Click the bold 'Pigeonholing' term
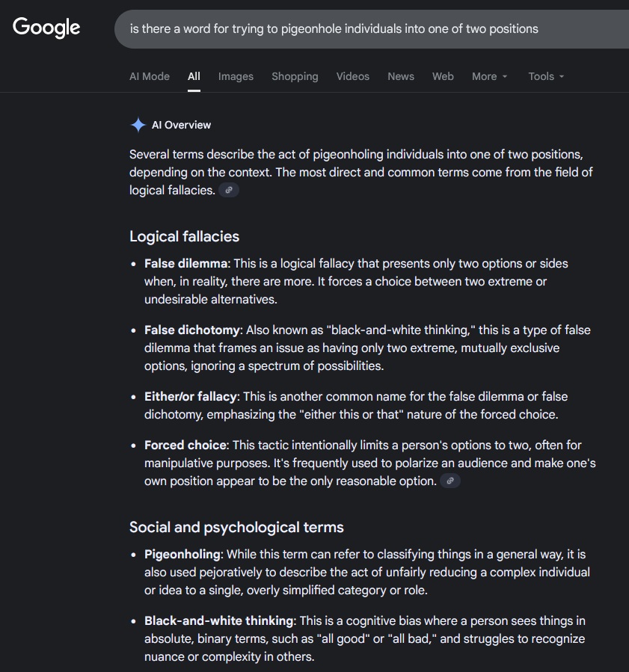629x672 pixels. [x=182, y=554]
